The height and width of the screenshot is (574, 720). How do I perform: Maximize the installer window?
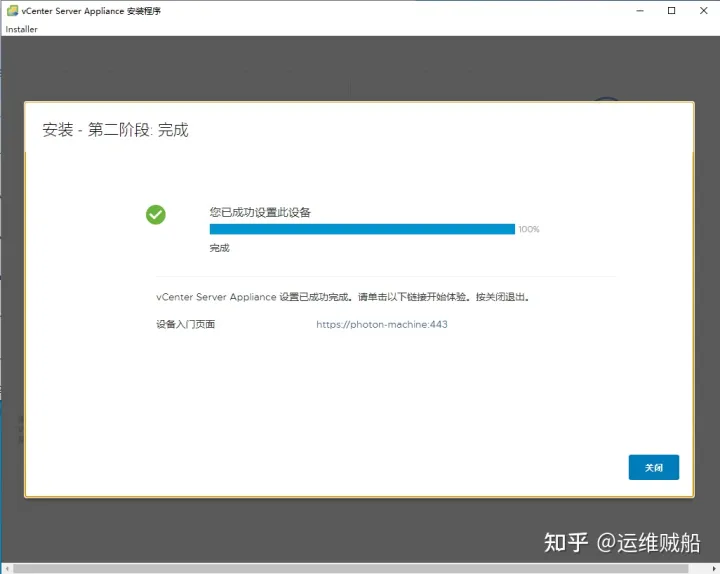(x=672, y=11)
